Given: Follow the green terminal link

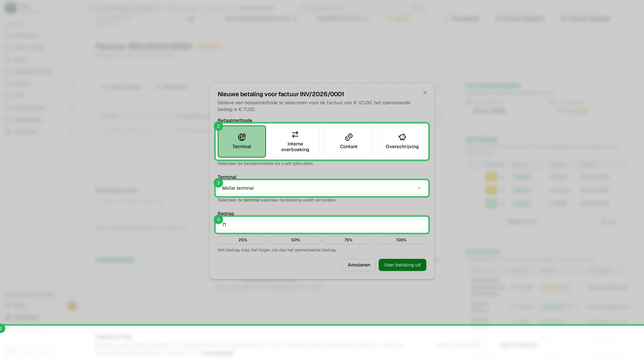Looking at the screenshot, I should click(x=251, y=200).
